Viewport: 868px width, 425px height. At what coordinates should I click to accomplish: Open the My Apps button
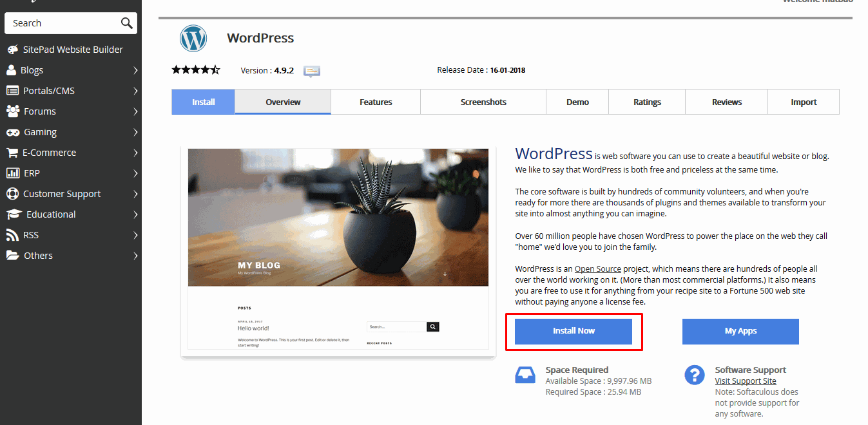coord(740,331)
